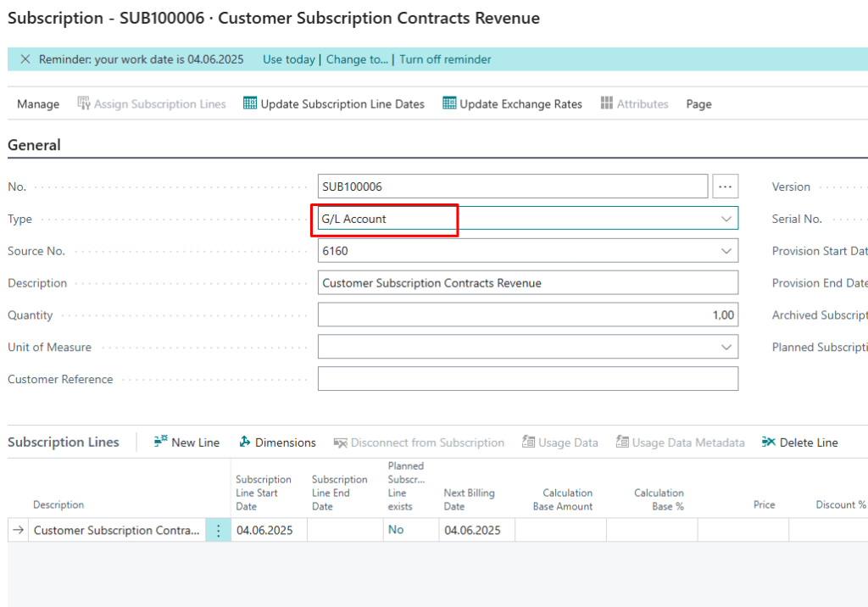This screenshot has height=607, width=868.
Task: Expand the Source No. dropdown
Action: point(726,251)
